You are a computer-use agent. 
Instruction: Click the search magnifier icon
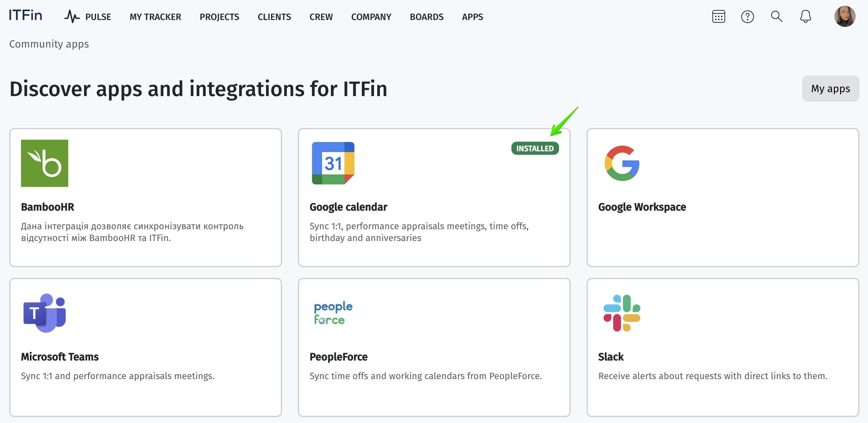(776, 16)
